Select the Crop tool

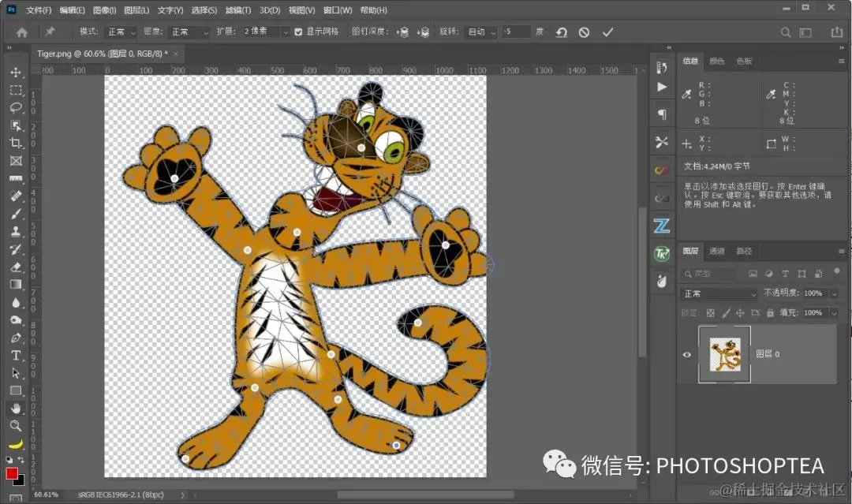point(16,143)
